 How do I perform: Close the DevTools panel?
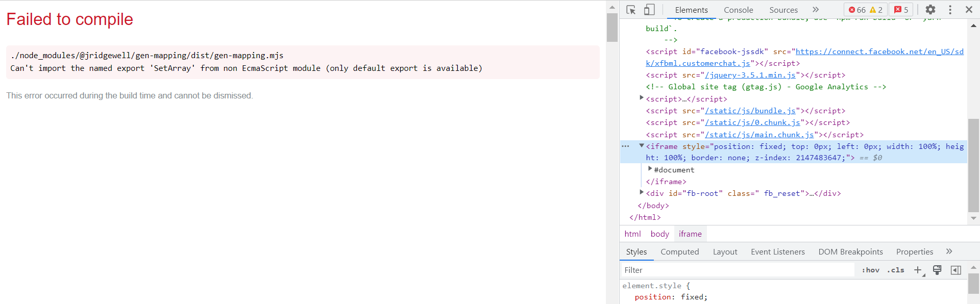tap(969, 10)
